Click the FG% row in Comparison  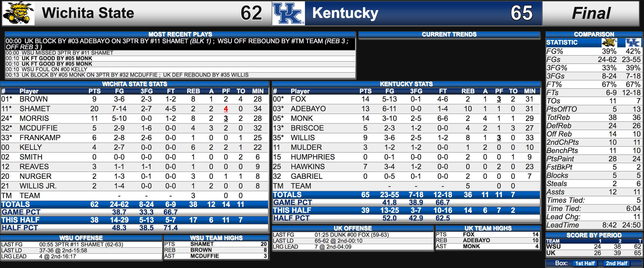[593, 51]
